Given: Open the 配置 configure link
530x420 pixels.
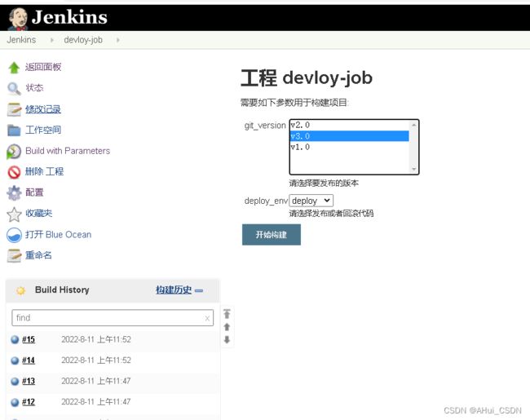Looking at the screenshot, I should pyautogui.click(x=34, y=192).
